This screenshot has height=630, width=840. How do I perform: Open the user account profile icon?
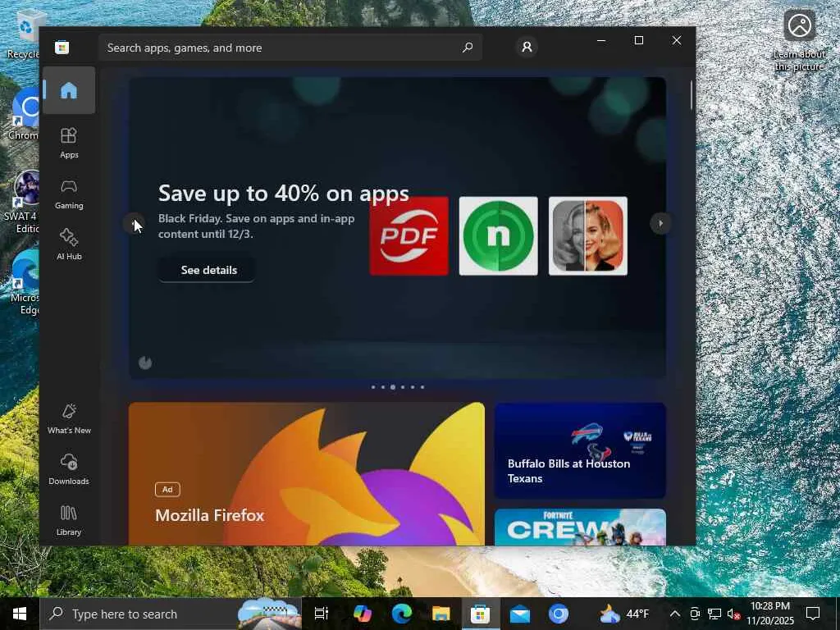pyautogui.click(x=527, y=47)
